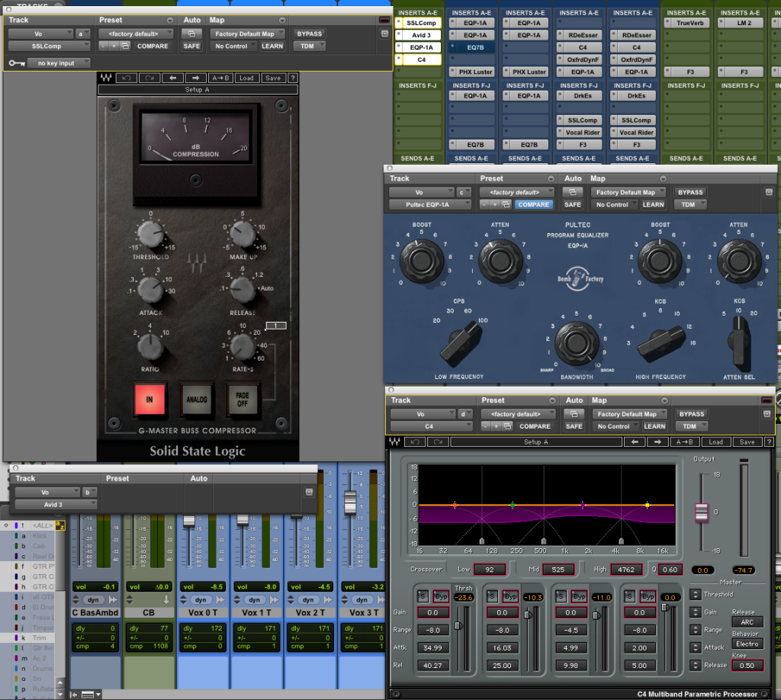Toggle bypass on C4 low band
The width and height of the screenshot is (781, 700).
tap(441, 596)
